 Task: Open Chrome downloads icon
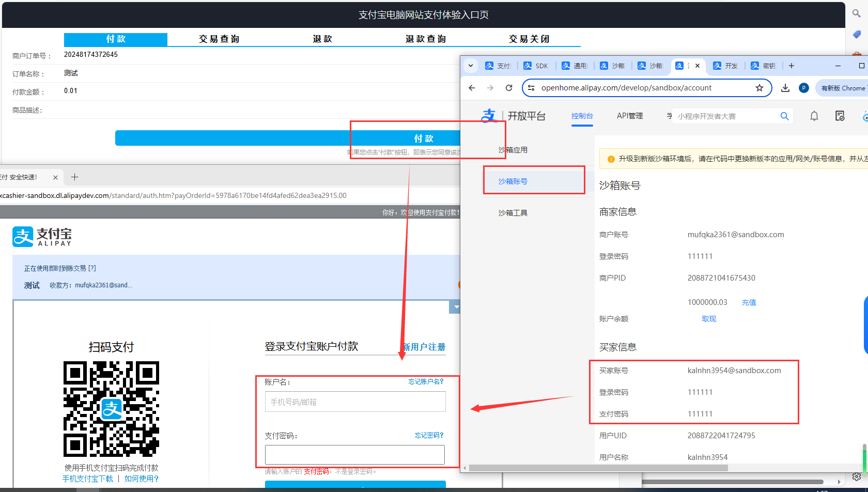point(785,88)
